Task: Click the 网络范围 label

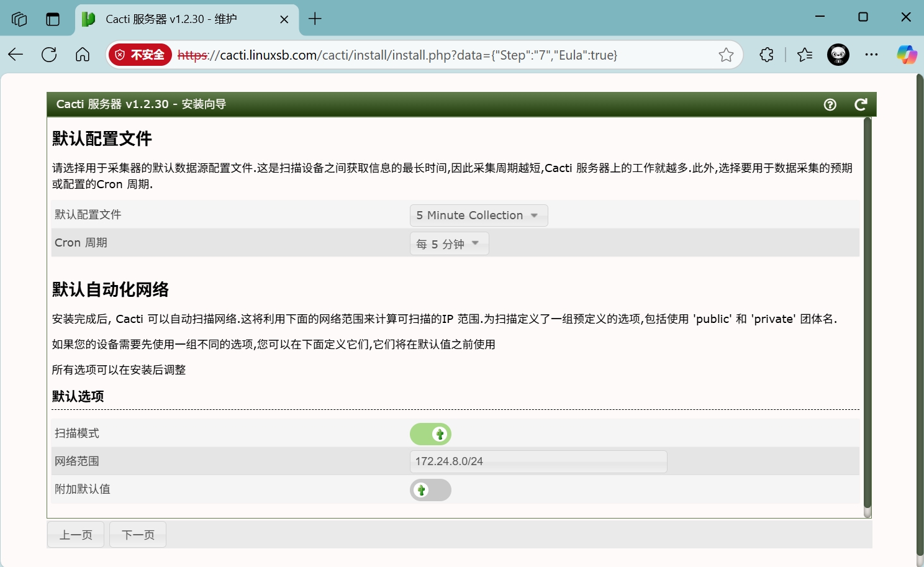Action: 77,461
